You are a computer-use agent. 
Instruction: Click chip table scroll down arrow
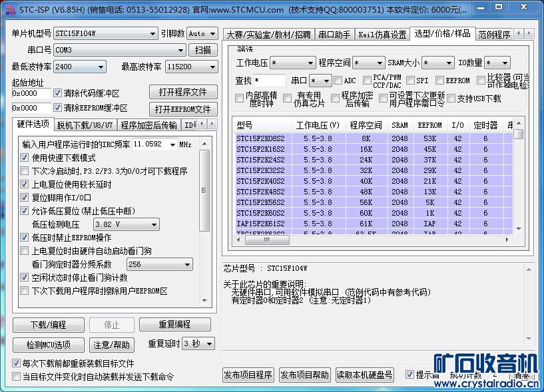(519, 229)
